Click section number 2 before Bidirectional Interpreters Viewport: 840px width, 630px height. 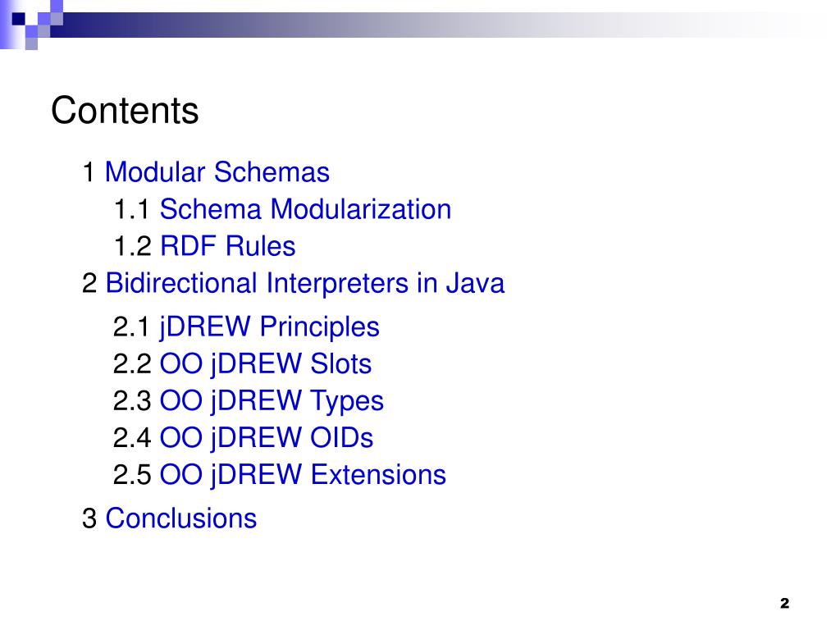tap(89, 283)
